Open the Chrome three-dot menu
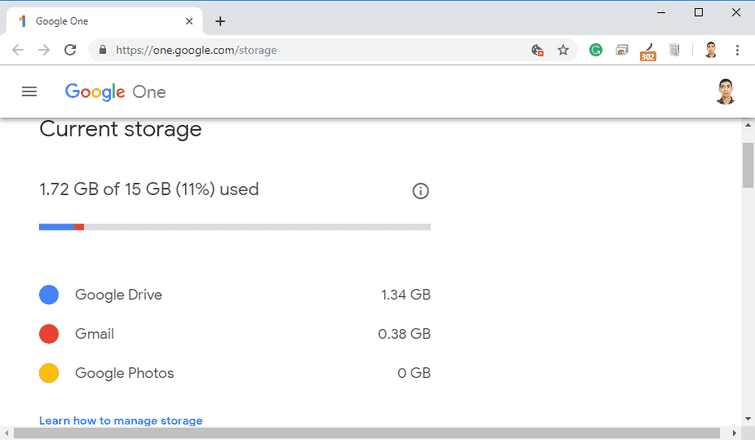755x440 pixels. click(737, 50)
